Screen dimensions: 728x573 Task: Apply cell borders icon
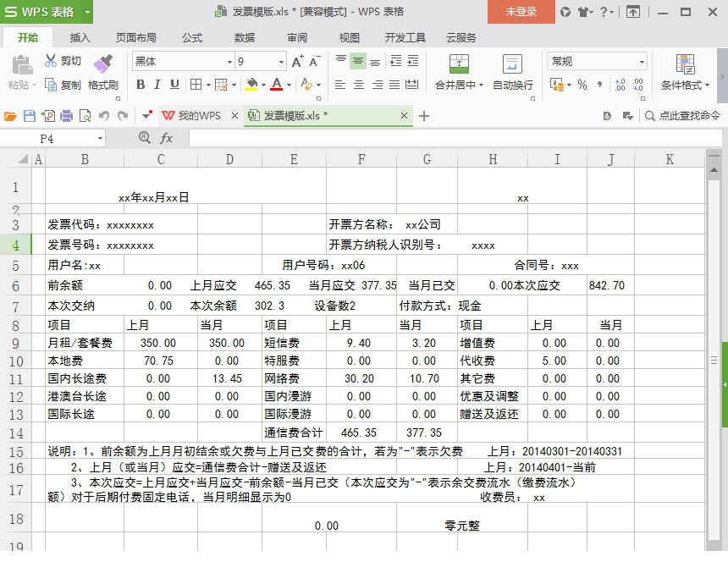(196, 85)
